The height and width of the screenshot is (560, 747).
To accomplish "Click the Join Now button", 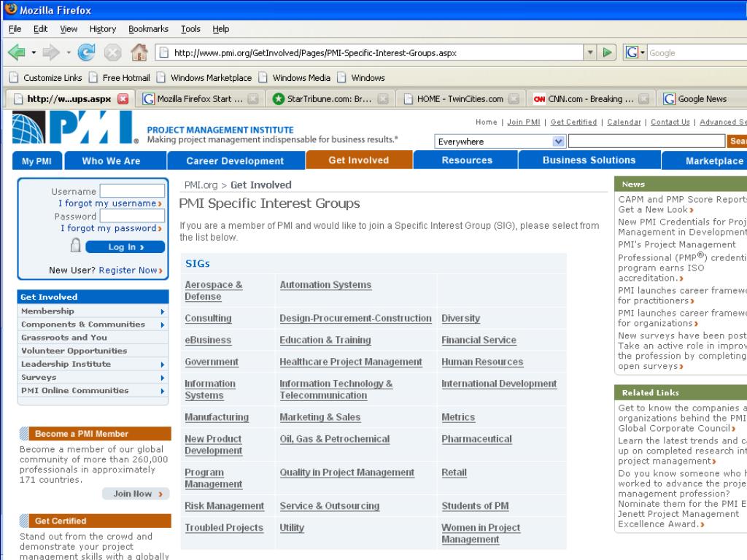I will tap(137, 494).
